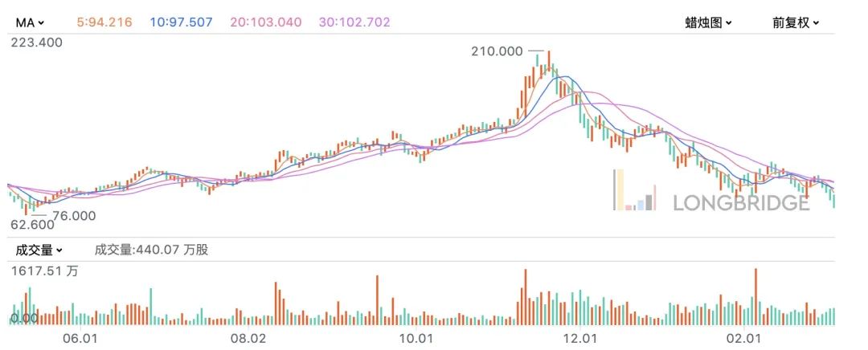Click the LONGBRIDGE watermark text
The height and width of the screenshot is (350, 868).
(x=741, y=202)
